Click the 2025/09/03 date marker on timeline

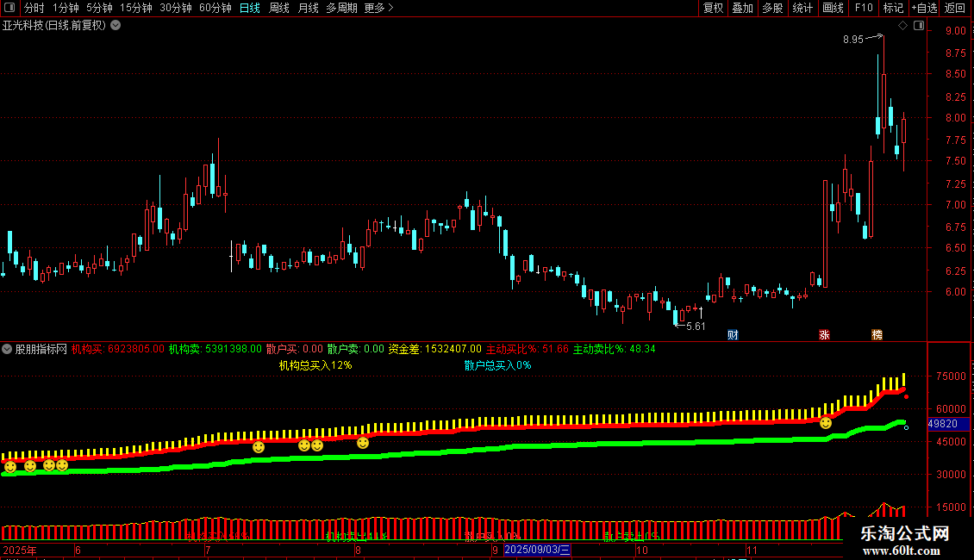pyautogui.click(x=537, y=549)
